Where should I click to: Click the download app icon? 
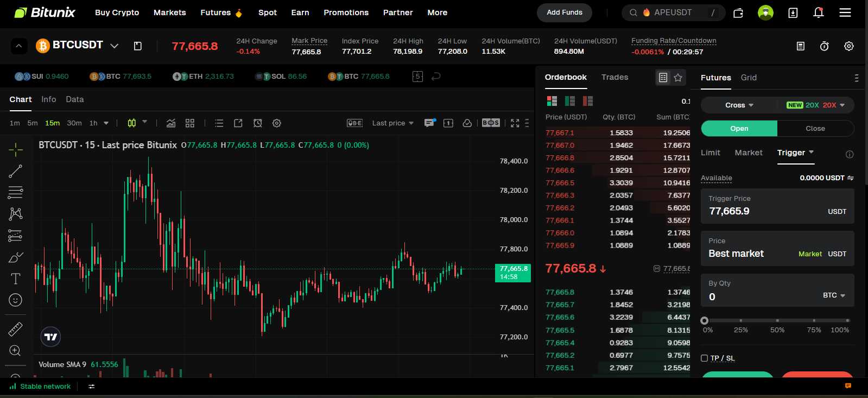793,12
